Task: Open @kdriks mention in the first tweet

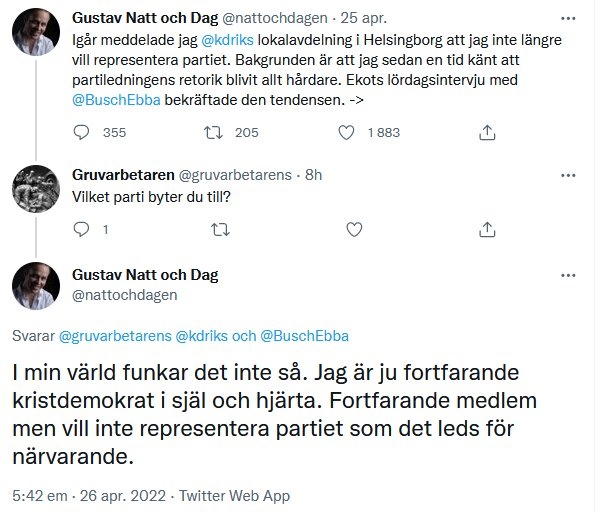Action: point(227,40)
